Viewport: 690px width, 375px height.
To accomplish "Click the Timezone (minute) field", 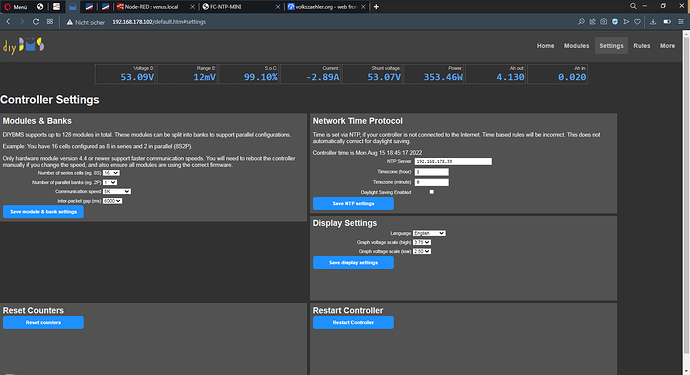I will (432, 182).
